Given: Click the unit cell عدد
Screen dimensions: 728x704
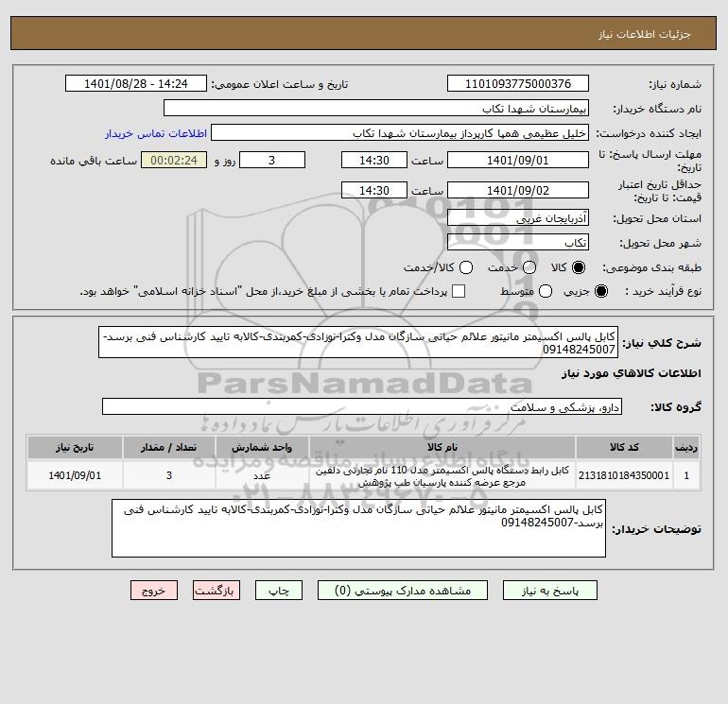Looking at the screenshot, I should pos(262,475).
